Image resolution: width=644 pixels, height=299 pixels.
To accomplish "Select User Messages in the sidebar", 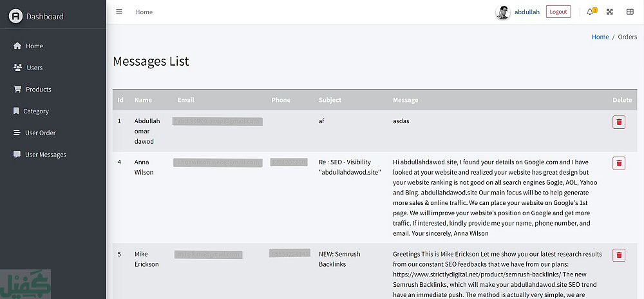I will tap(45, 155).
